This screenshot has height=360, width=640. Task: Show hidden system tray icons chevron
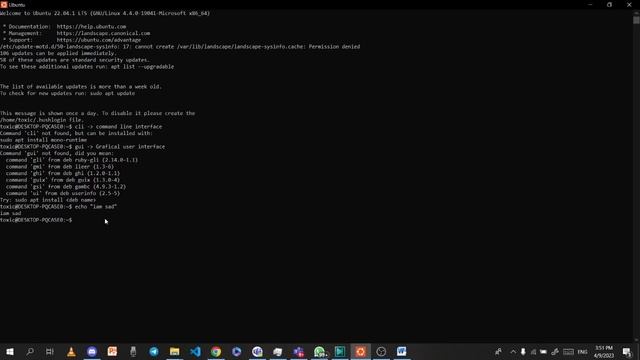pos(513,351)
